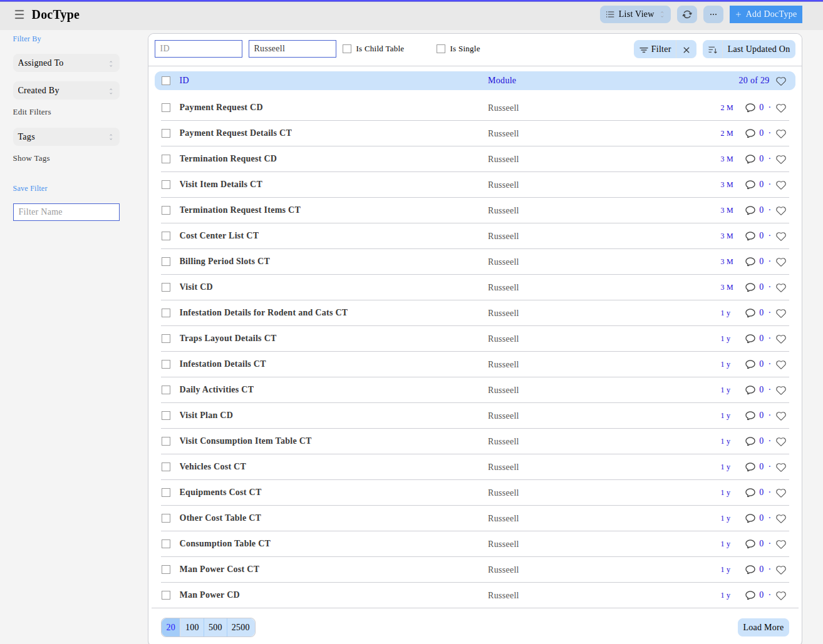Toggle sort direction icon beside Last Updated On

[x=713, y=49]
